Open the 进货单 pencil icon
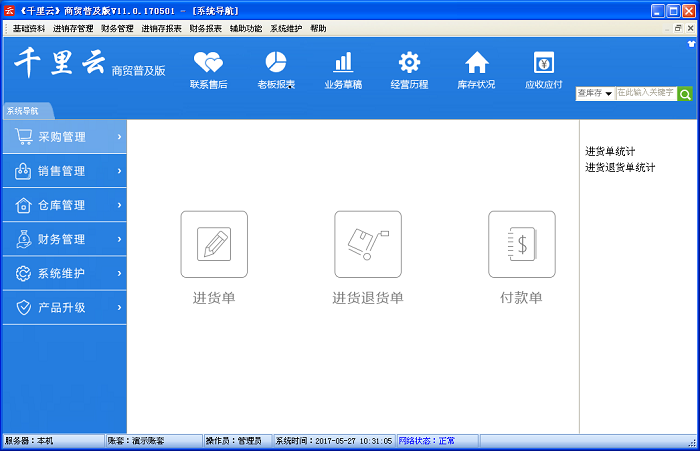The height and width of the screenshot is (451, 700). [x=214, y=244]
